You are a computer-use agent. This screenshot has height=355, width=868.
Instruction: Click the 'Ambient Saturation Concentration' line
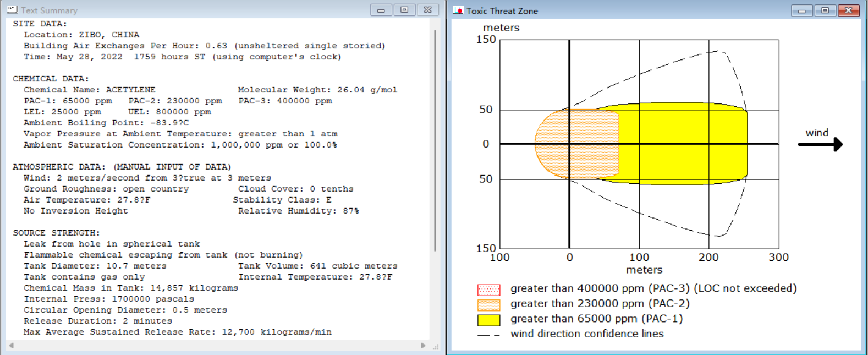click(x=180, y=145)
